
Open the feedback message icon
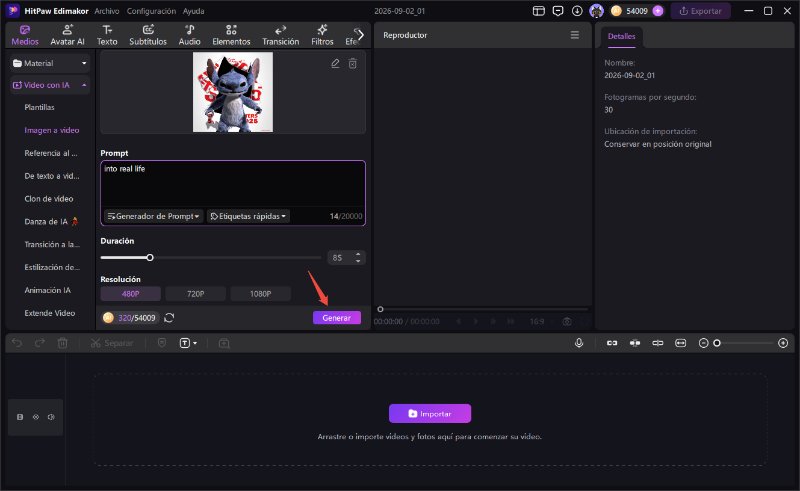(558, 11)
